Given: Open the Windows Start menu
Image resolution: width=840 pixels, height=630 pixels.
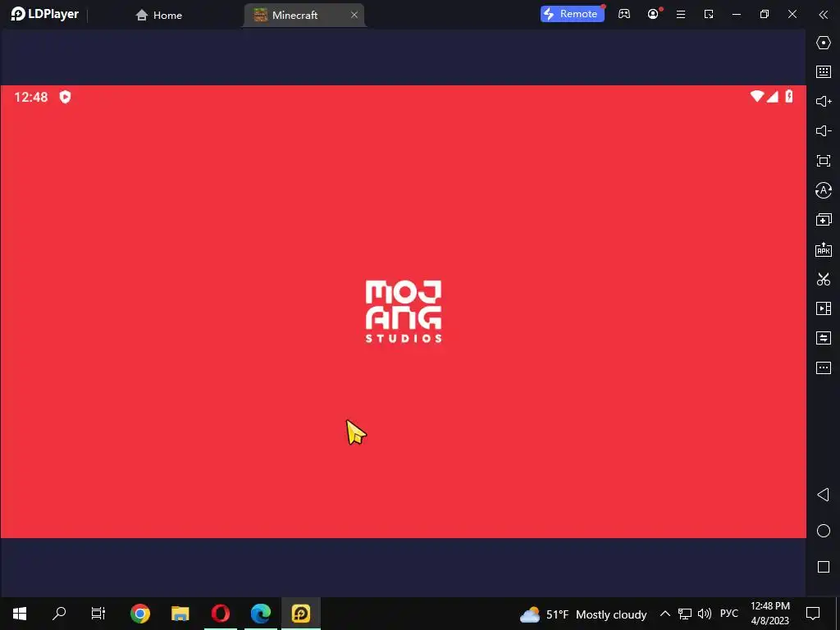Looking at the screenshot, I should tap(20, 614).
